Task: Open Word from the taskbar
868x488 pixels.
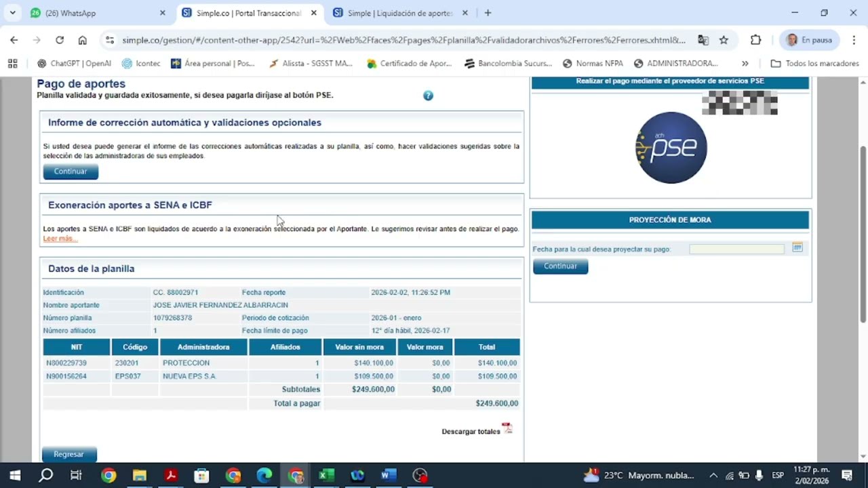Action: pos(389,475)
